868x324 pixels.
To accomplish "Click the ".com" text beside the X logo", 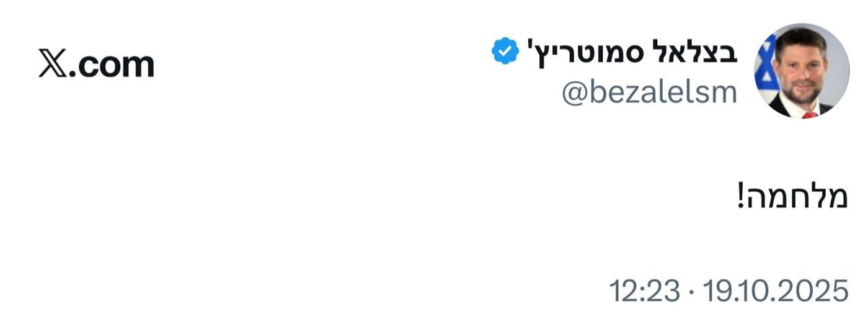I will pyautogui.click(x=110, y=65).
